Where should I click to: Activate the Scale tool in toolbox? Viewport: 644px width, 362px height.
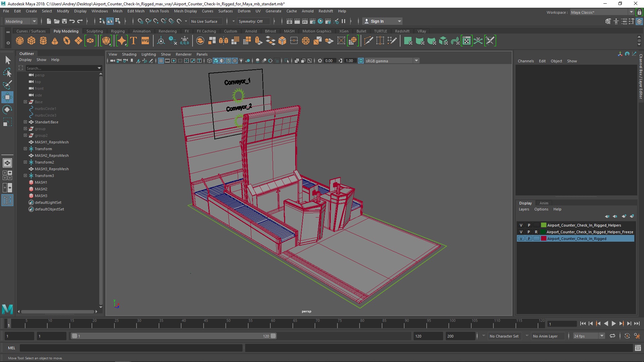(7, 122)
